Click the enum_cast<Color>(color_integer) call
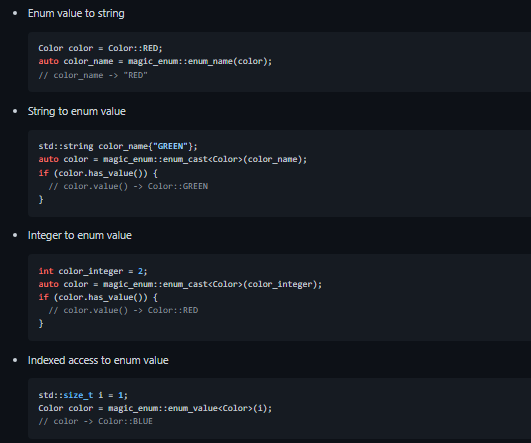This screenshot has height=443, width=531. [x=212, y=284]
